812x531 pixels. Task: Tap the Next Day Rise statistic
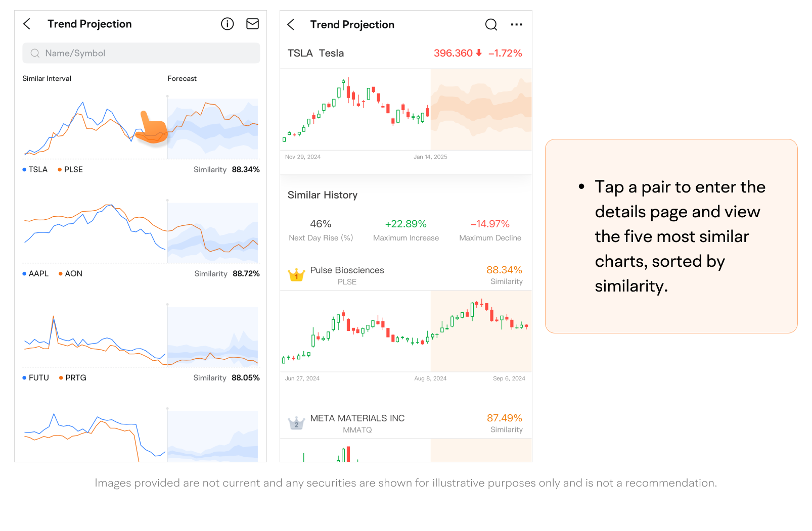[321, 230]
